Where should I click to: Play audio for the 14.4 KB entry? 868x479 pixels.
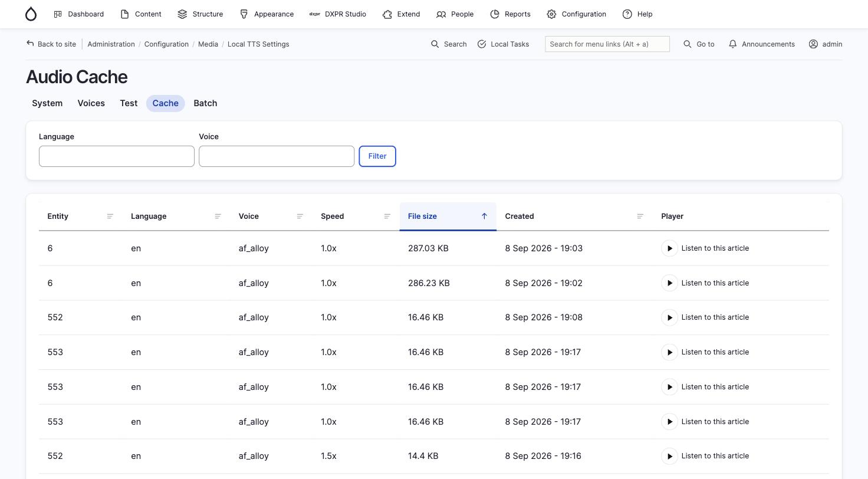click(x=669, y=456)
